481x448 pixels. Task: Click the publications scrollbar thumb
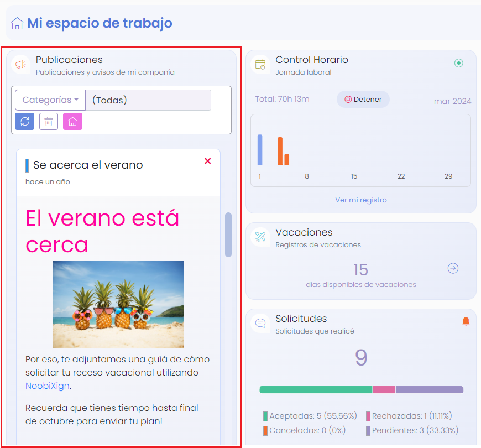click(x=228, y=235)
